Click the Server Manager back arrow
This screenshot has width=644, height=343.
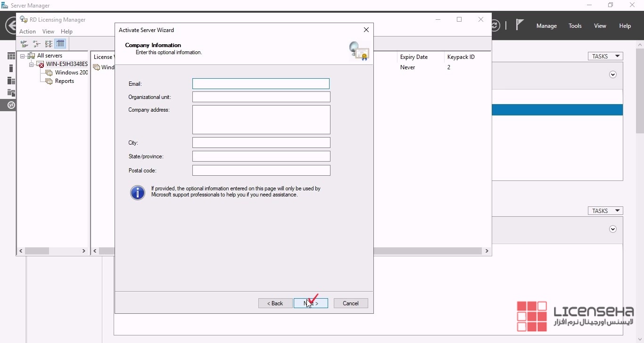(x=11, y=25)
